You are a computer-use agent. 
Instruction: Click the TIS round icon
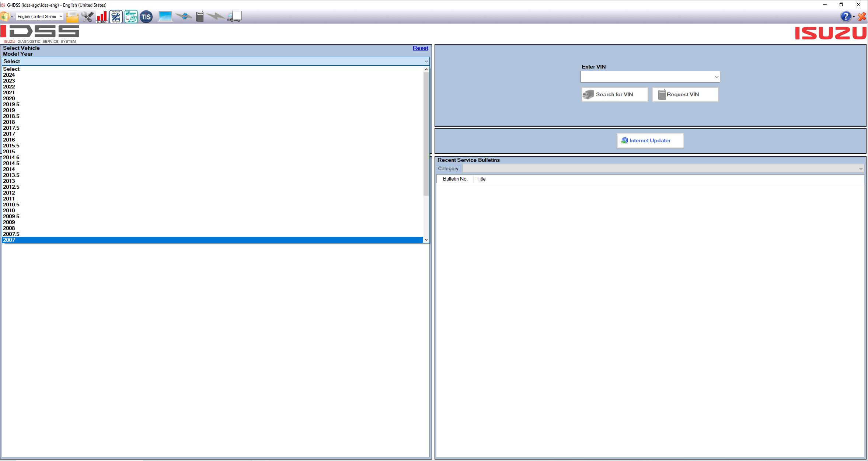(x=146, y=17)
